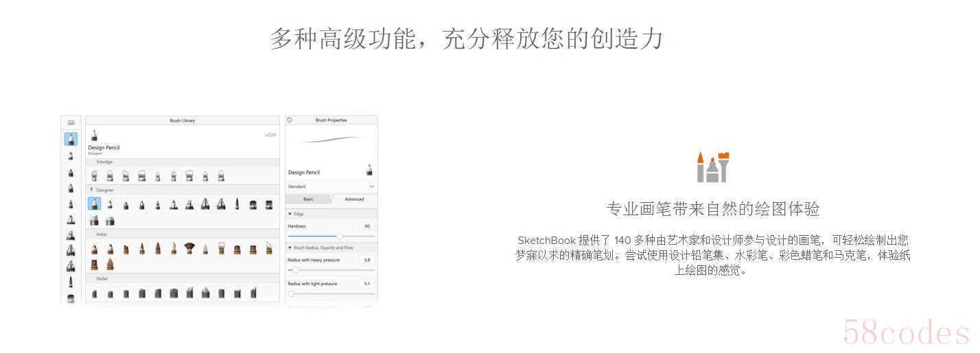Open the Standard brush type dropdown

point(331,186)
